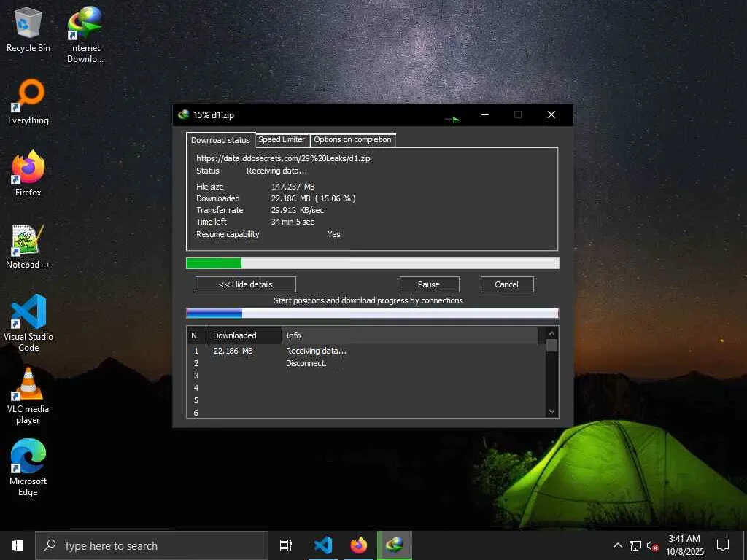The image size is (747, 560).
Task: Show hidden system tray icons chevron
Action: (x=617, y=545)
